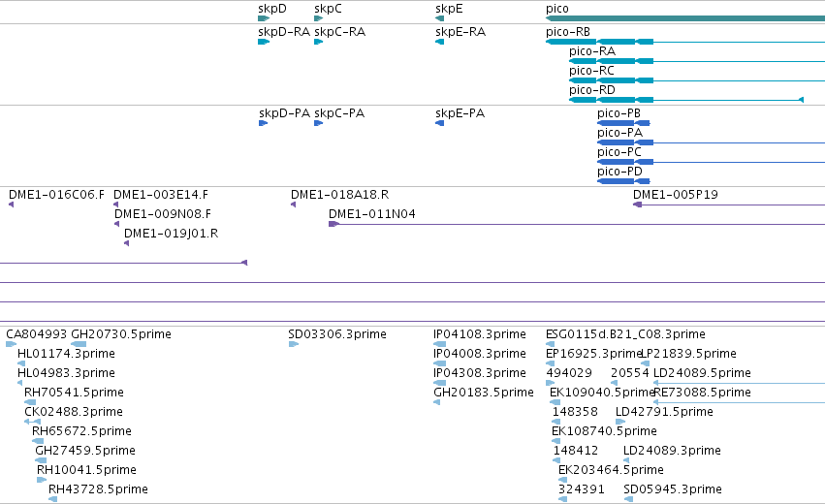Screen dimensions: 825x504
Task: Click the pico gene bar
Action: (x=685, y=18)
